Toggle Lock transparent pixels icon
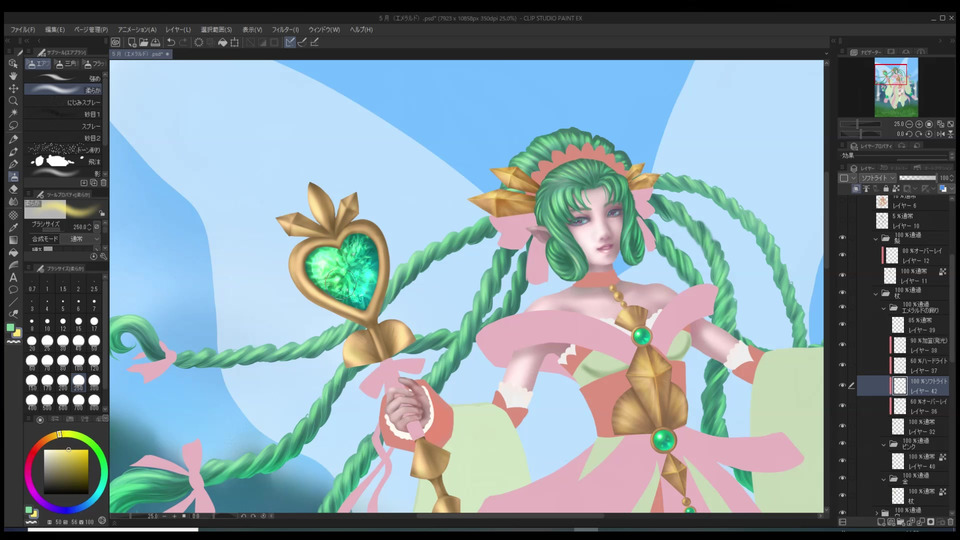The height and width of the screenshot is (540, 960). pyautogui.click(x=896, y=189)
